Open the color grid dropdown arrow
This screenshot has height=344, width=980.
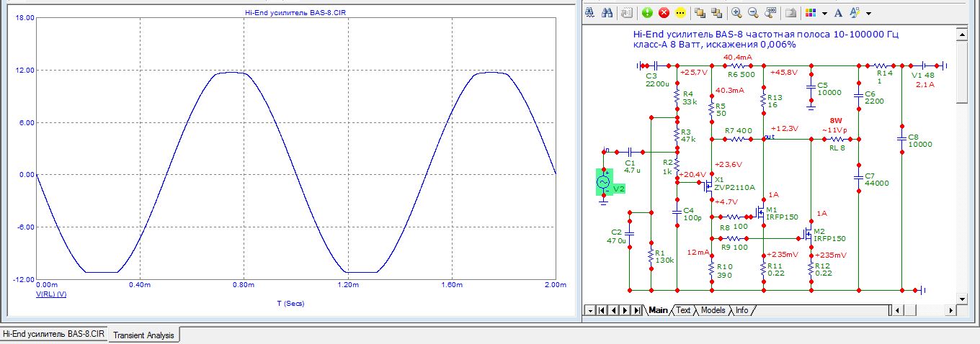(824, 13)
